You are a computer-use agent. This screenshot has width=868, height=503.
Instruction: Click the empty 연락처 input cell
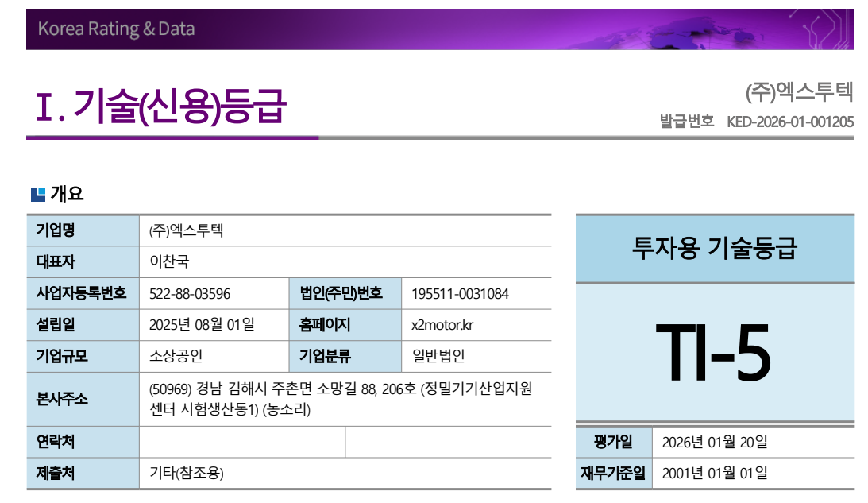[238, 441]
